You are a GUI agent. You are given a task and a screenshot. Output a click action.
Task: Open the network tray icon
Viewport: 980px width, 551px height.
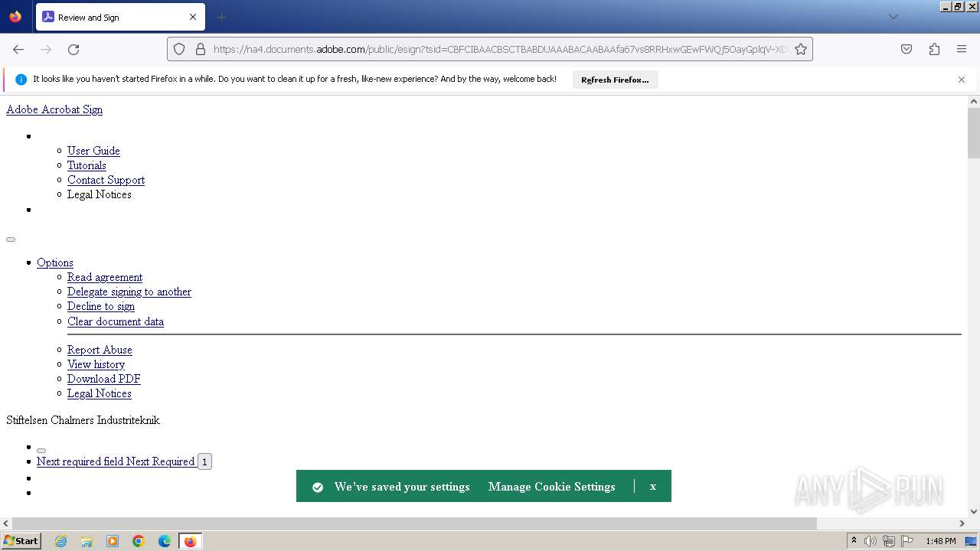[x=889, y=541]
